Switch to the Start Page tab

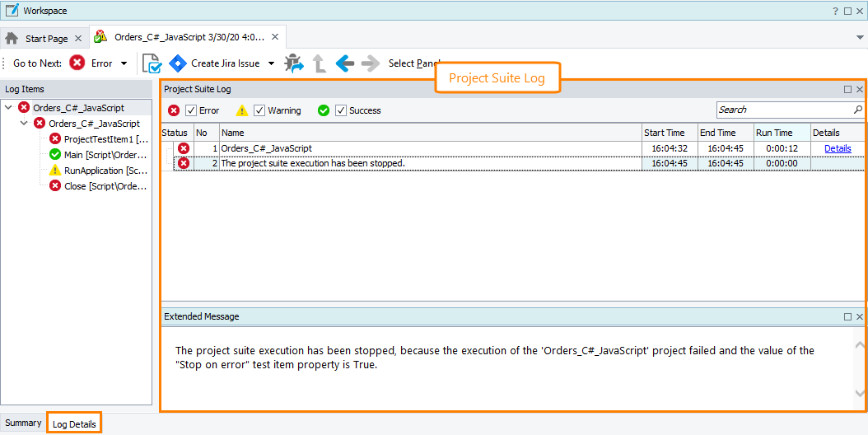tap(46, 38)
